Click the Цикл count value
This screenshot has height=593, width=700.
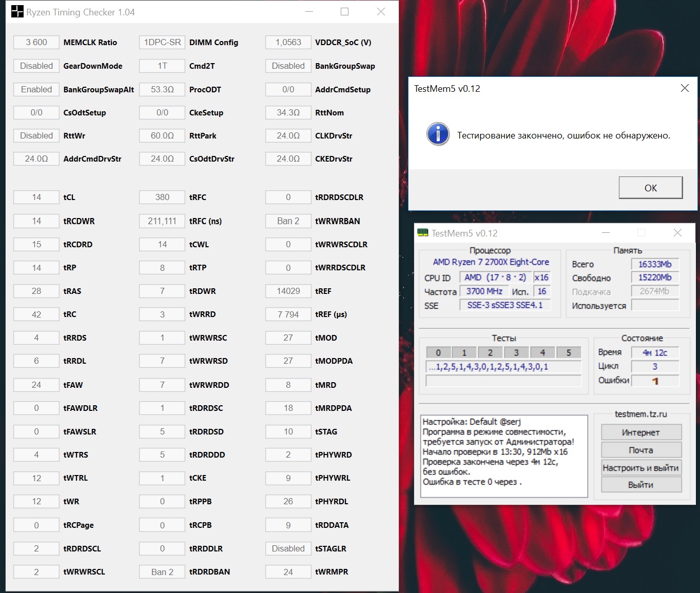(x=655, y=366)
